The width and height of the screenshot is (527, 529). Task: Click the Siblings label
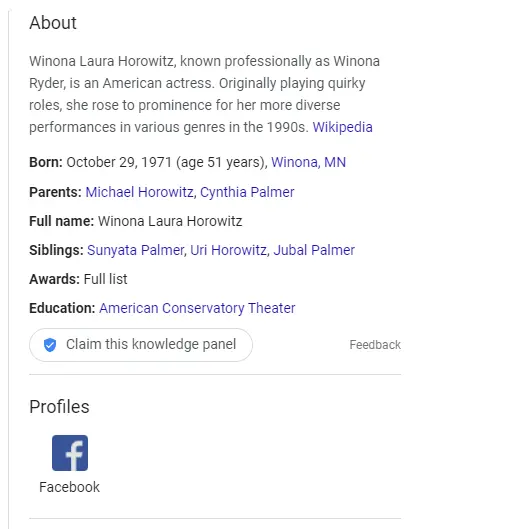(x=56, y=250)
